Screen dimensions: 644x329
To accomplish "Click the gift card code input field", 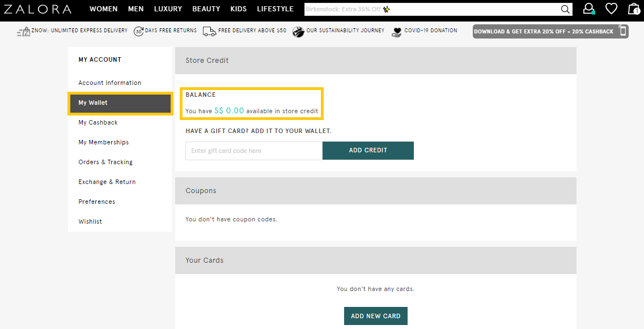I will click(x=253, y=150).
